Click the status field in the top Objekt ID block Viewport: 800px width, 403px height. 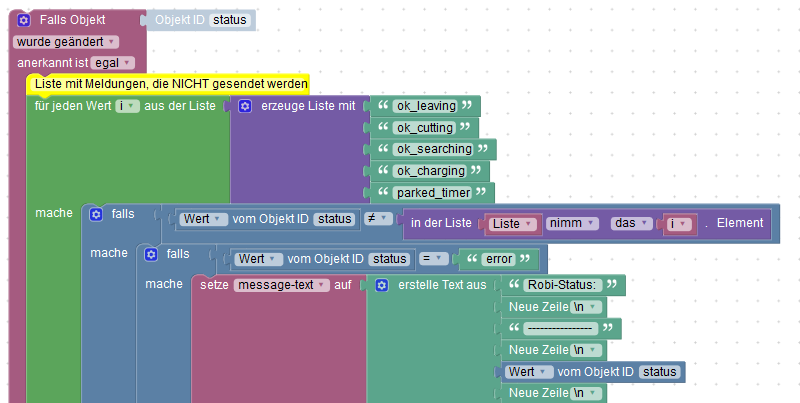click(230, 20)
